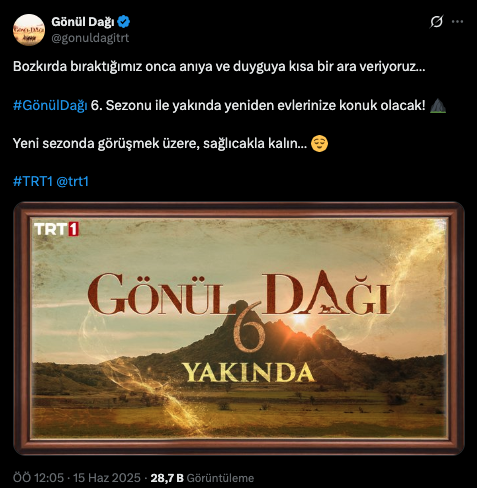Open the @gonuldagitrt handle link
This screenshot has width=477, height=488.
[x=90, y=38]
